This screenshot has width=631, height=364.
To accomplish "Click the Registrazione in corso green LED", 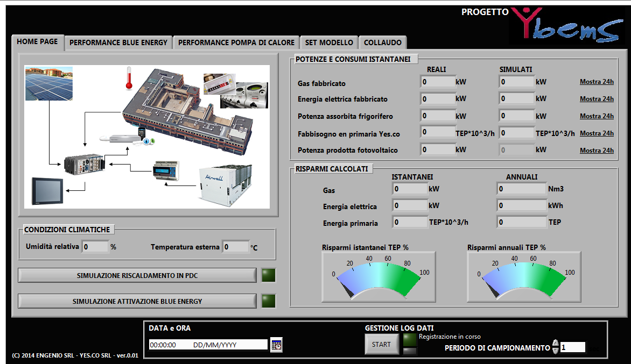I will pyautogui.click(x=410, y=339).
